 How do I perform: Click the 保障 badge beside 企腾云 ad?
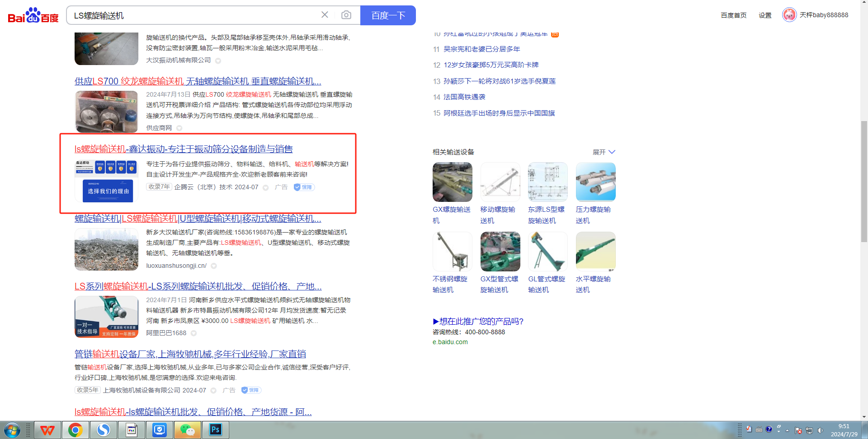(304, 187)
